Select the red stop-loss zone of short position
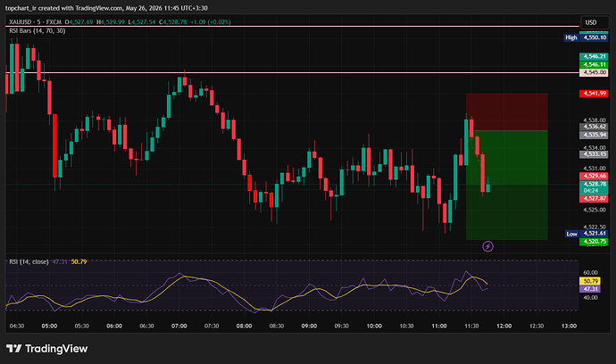Image resolution: width=616 pixels, height=364 pixels. [x=507, y=112]
